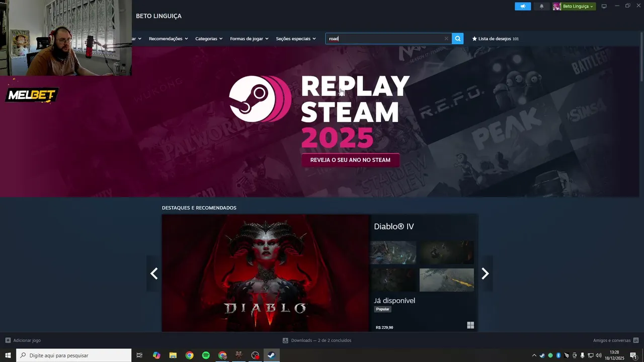
Task: Select top-right Diablo IV screenshot thumbnail
Action: 447,252
